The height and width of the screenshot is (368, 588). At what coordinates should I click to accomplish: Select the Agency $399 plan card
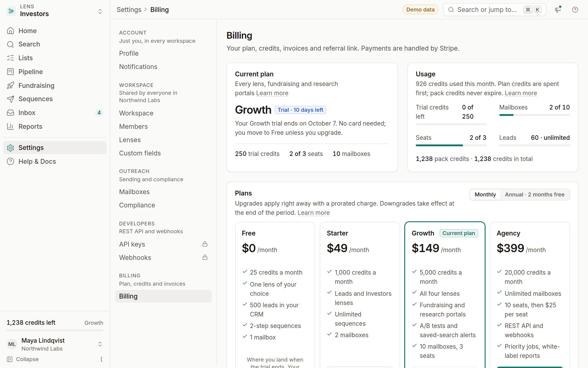(530, 295)
